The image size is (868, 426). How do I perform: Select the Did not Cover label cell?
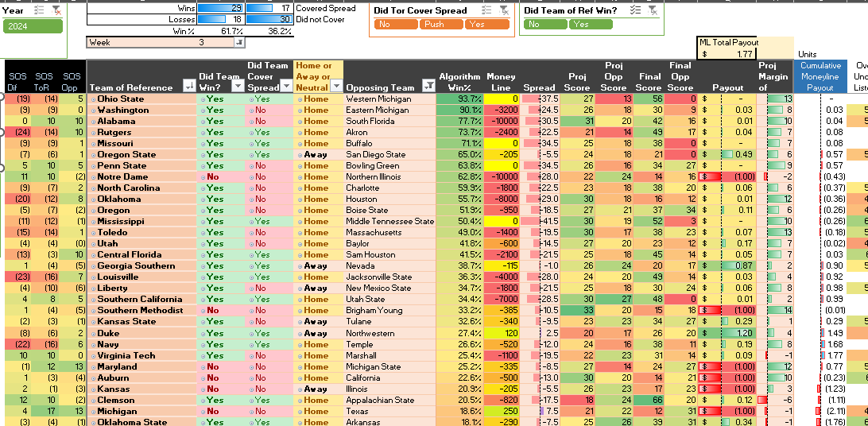coord(320,19)
